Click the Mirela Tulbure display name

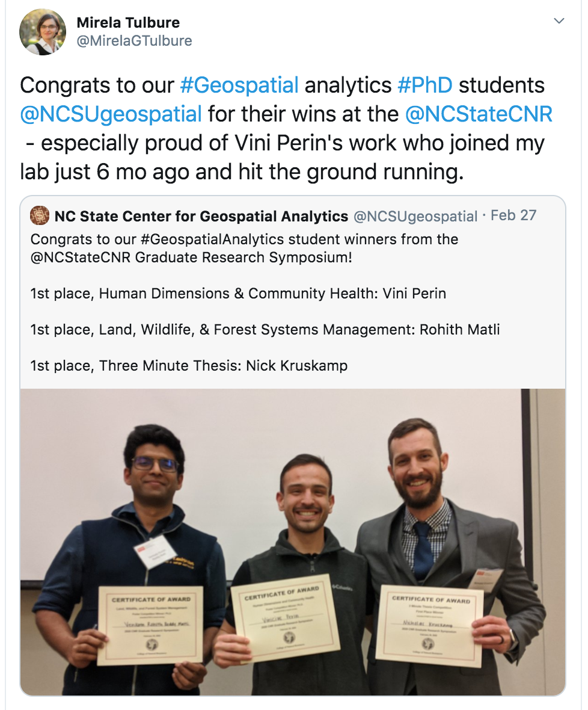[x=128, y=22]
